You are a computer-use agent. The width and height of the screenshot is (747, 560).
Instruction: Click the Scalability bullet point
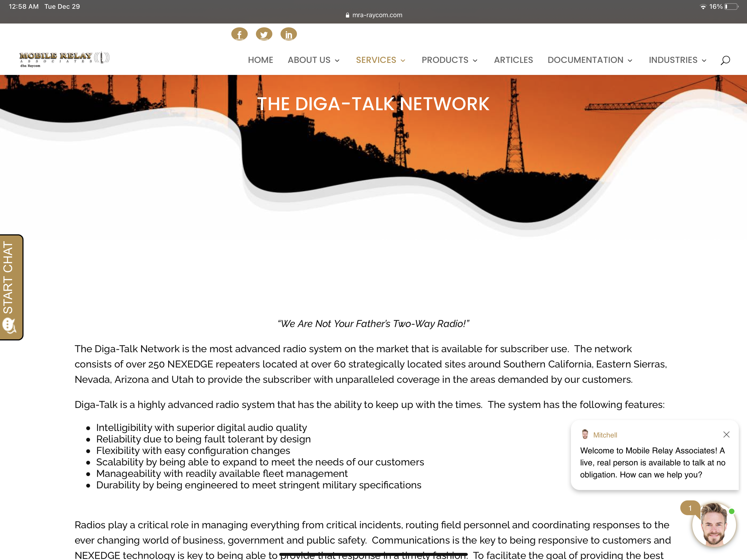tap(260, 462)
